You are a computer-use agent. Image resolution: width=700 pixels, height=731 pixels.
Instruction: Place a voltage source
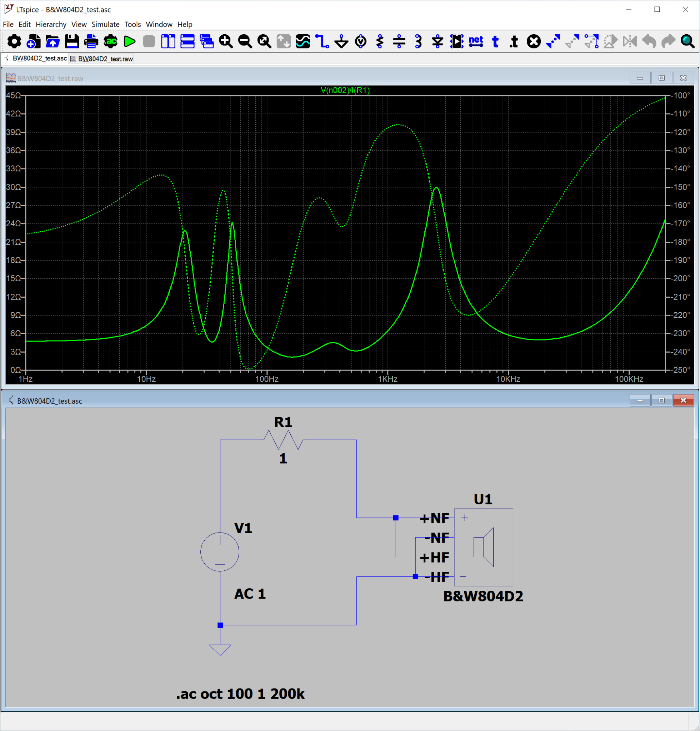(x=361, y=41)
